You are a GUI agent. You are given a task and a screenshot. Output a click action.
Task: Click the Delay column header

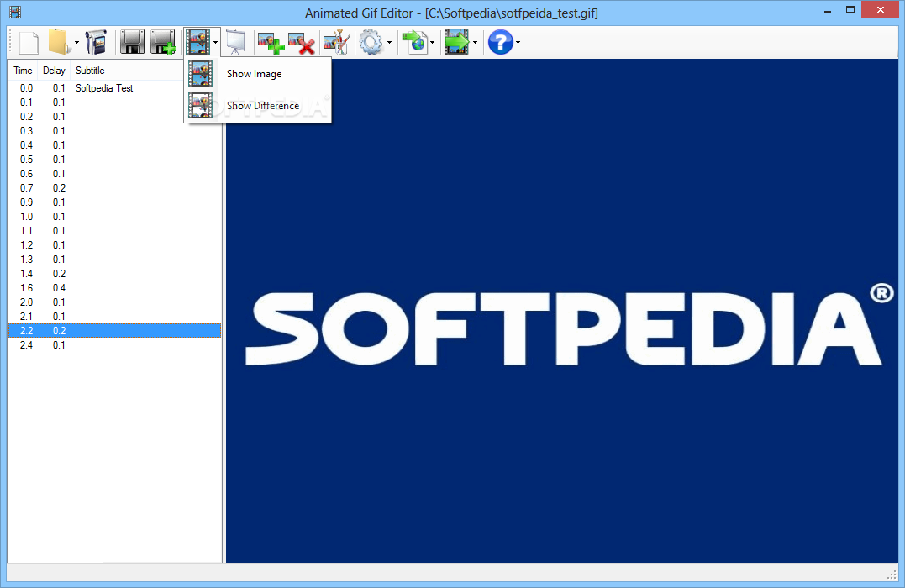point(54,71)
